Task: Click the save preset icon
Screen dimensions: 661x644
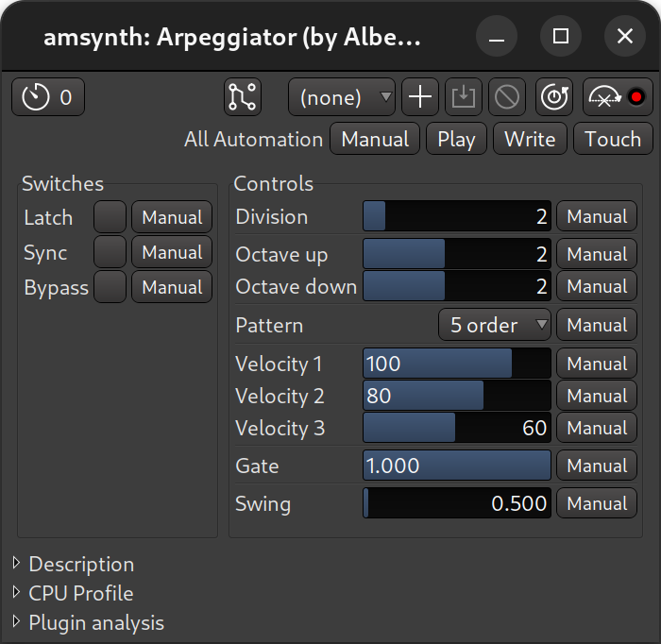Action: click(x=464, y=97)
